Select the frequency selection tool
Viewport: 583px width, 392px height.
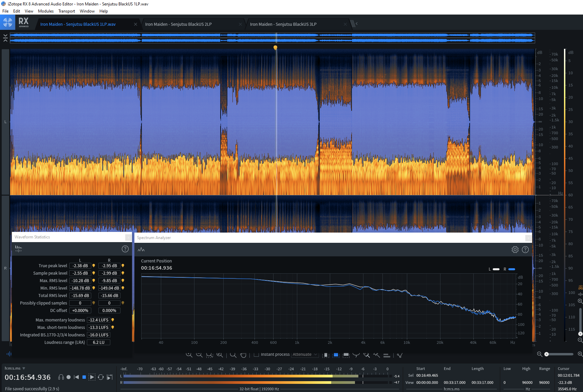point(346,355)
